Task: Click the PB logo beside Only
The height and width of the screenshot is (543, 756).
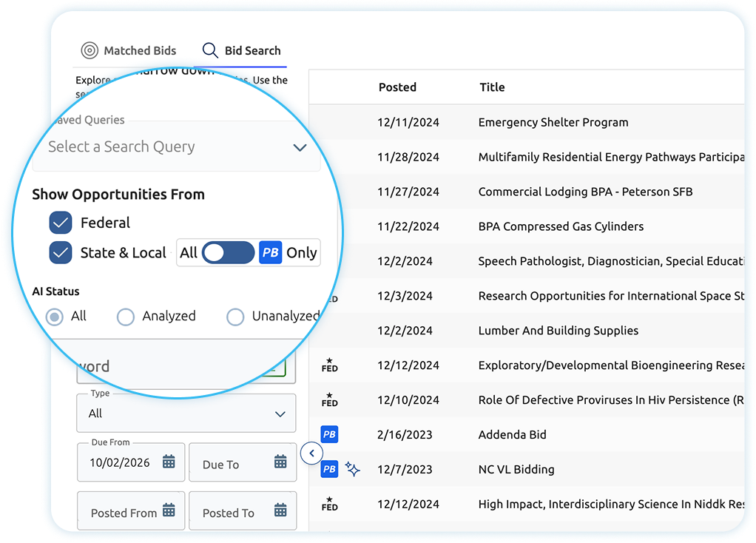Action: (x=271, y=252)
